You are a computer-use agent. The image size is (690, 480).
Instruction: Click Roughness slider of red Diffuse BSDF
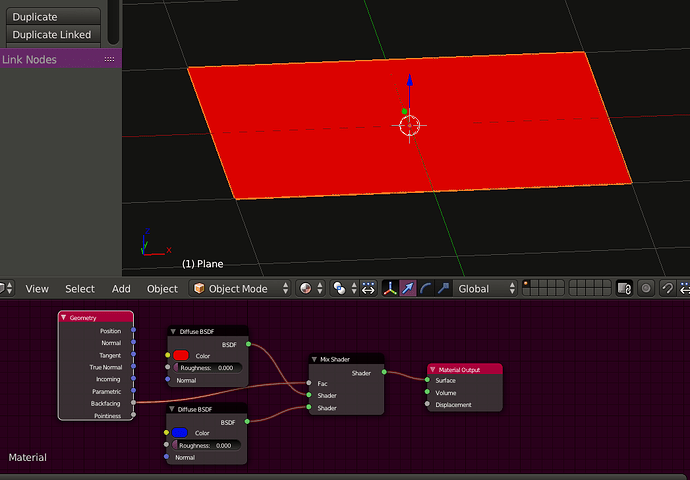[x=208, y=368]
